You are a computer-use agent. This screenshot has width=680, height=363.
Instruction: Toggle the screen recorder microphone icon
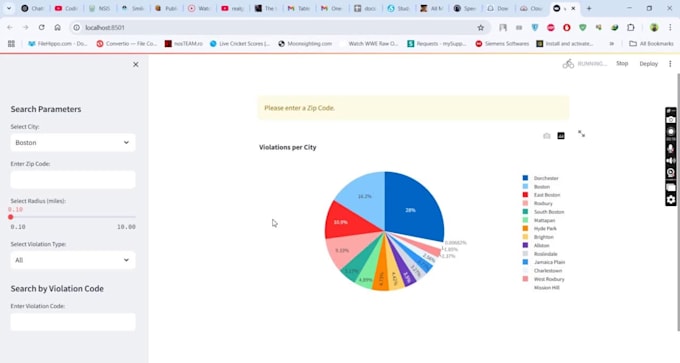671,148
